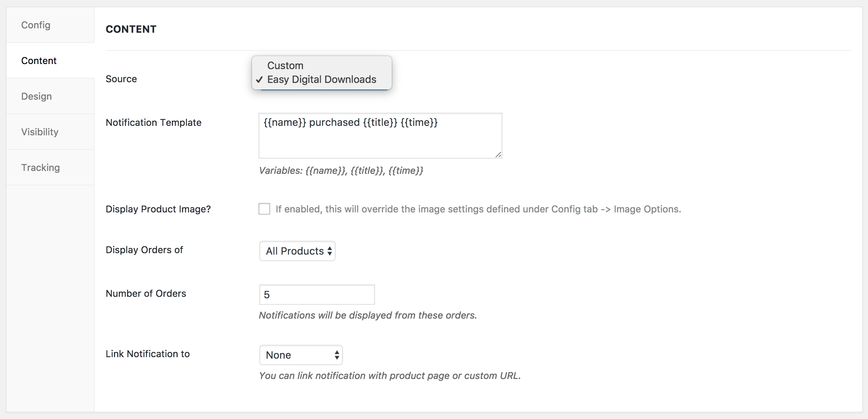Click the Link Notification to label
The image size is (868, 419).
(147, 354)
